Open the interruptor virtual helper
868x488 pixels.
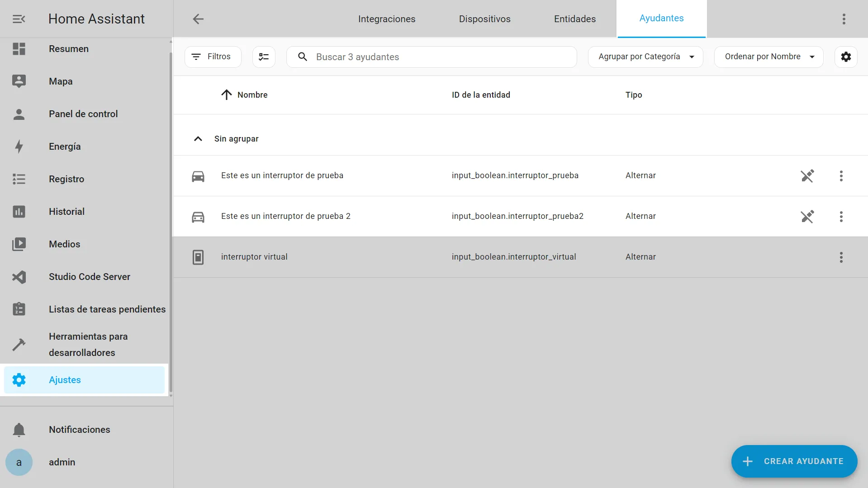521,257
